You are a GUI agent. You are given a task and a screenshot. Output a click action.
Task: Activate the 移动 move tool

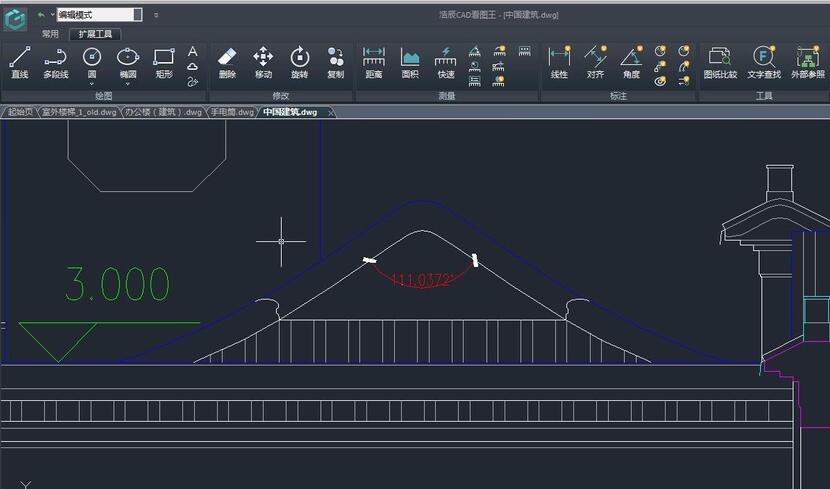pos(263,62)
